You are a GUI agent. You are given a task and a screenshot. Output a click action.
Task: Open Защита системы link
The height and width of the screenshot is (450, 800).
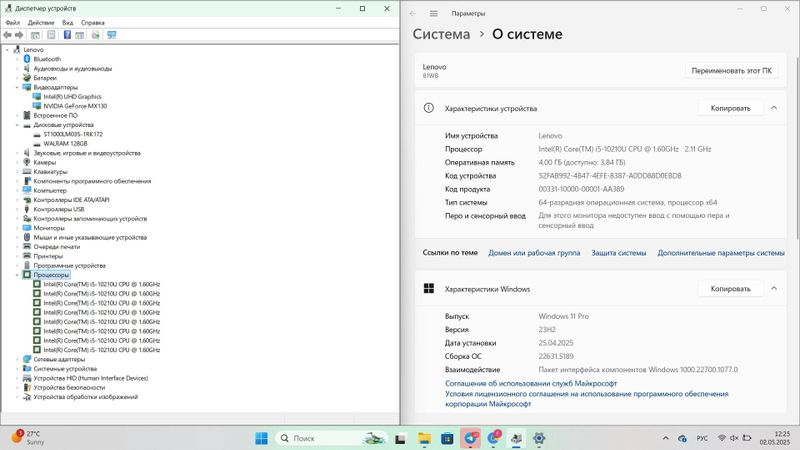coord(618,253)
